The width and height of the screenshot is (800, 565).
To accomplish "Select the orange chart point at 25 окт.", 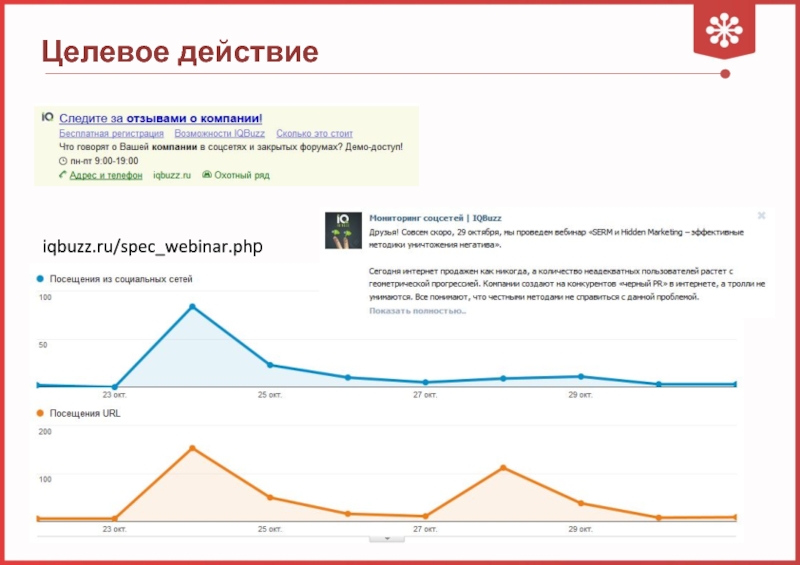I will point(270,497).
